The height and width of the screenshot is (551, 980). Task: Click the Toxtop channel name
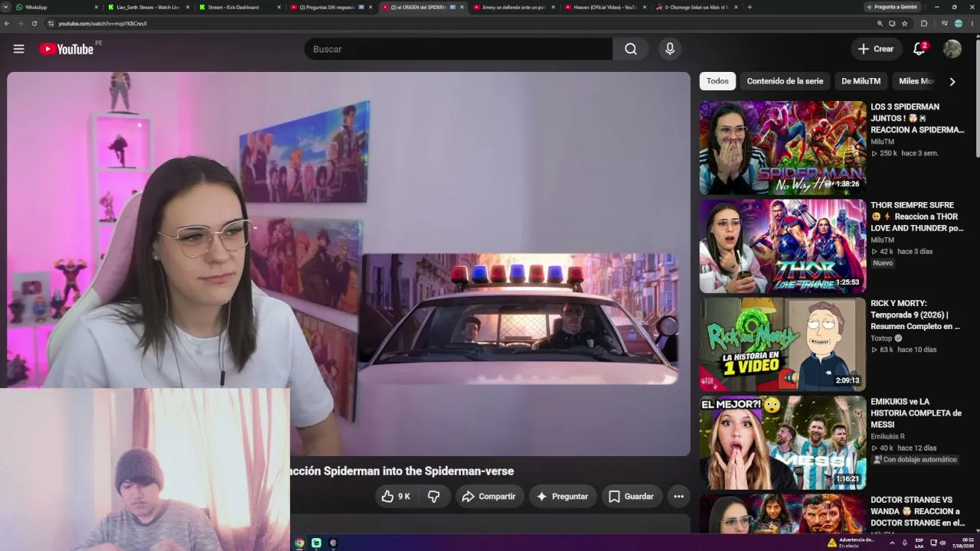tap(881, 338)
